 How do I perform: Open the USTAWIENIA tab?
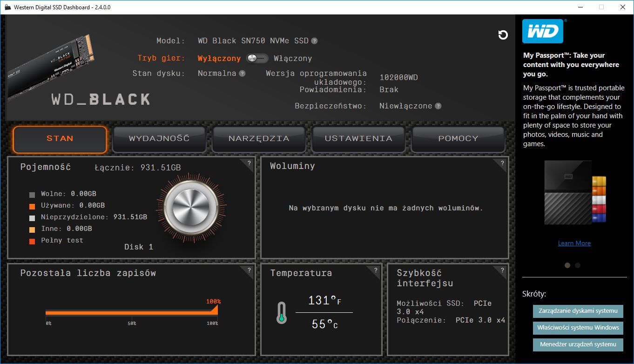coord(358,139)
